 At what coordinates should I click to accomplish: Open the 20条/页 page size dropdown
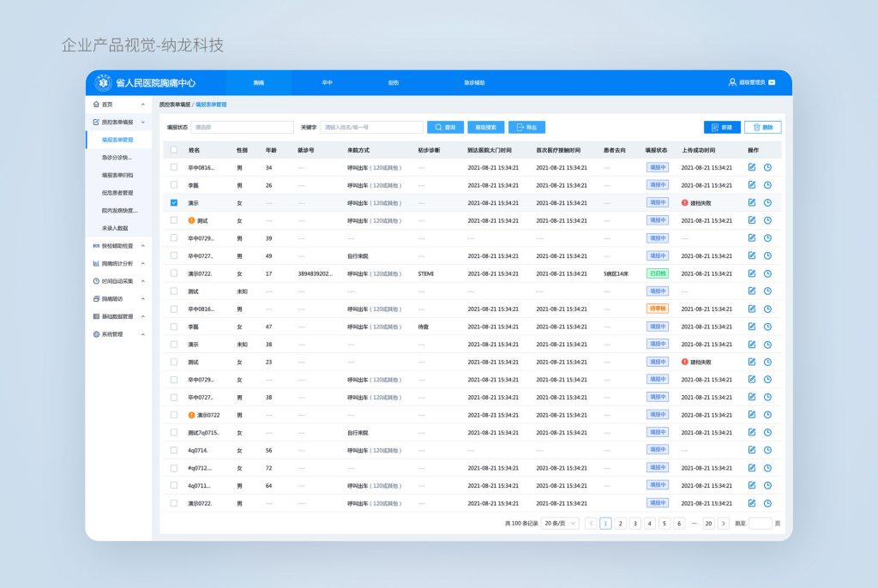[x=561, y=523]
